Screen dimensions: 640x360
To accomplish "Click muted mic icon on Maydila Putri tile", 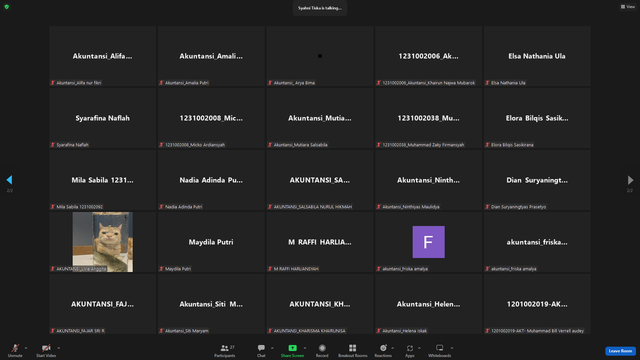I will click(x=161, y=269).
